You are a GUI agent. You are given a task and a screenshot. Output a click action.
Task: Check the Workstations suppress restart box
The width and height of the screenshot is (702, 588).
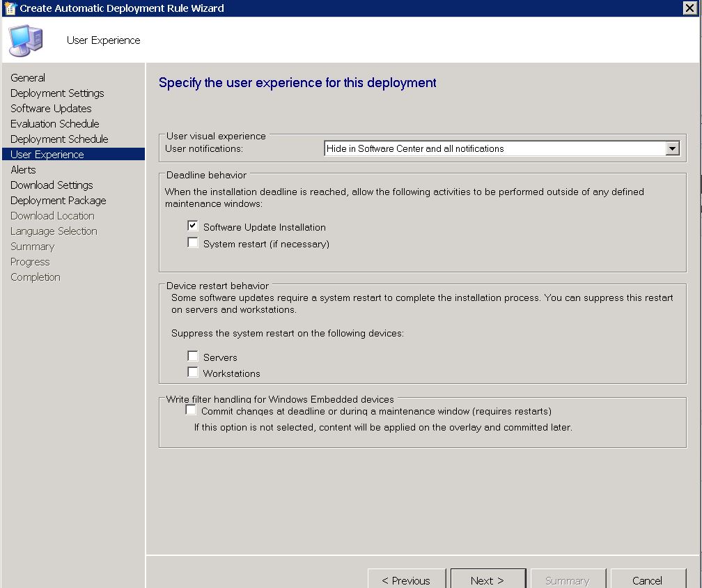tap(192, 372)
